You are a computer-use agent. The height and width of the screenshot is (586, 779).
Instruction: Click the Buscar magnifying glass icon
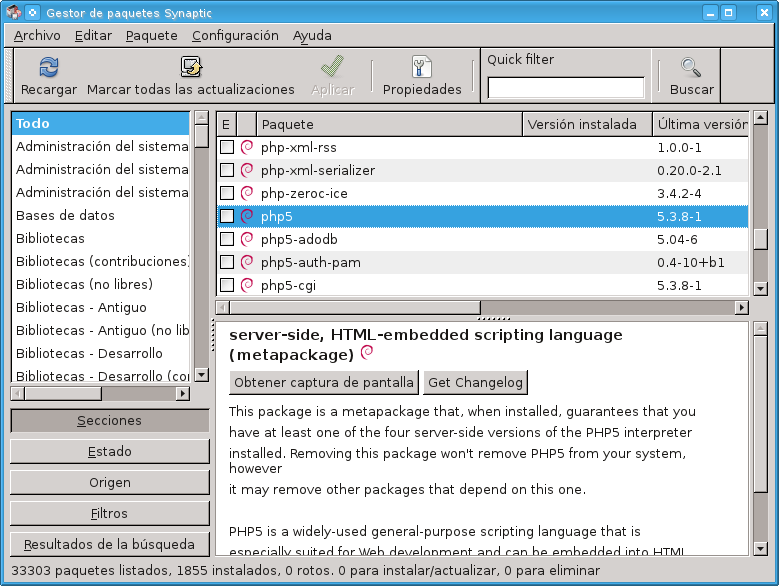tap(691, 68)
